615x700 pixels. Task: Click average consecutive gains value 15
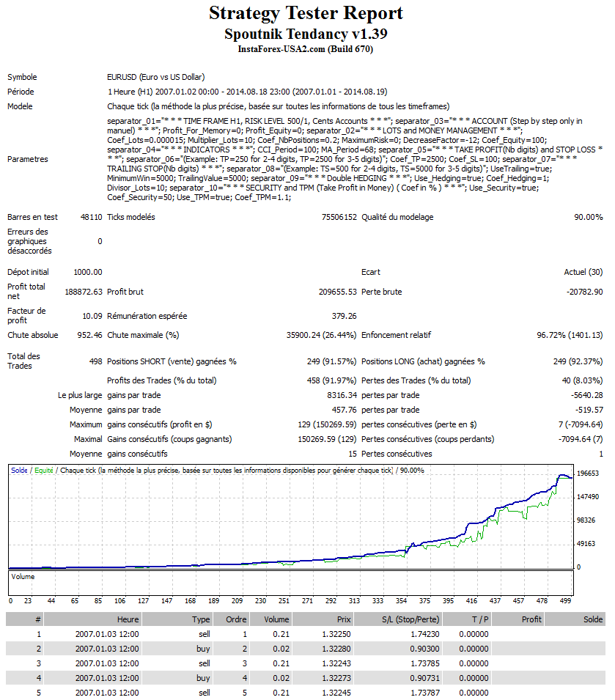(x=353, y=454)
